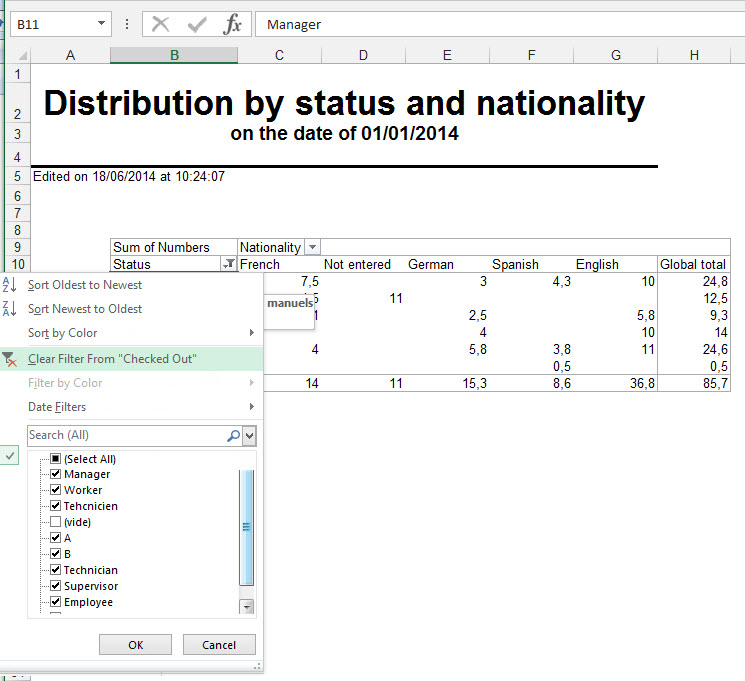Click the cancel entry X icon
This screenshot has height=681, width=745.
coord(161,25)
